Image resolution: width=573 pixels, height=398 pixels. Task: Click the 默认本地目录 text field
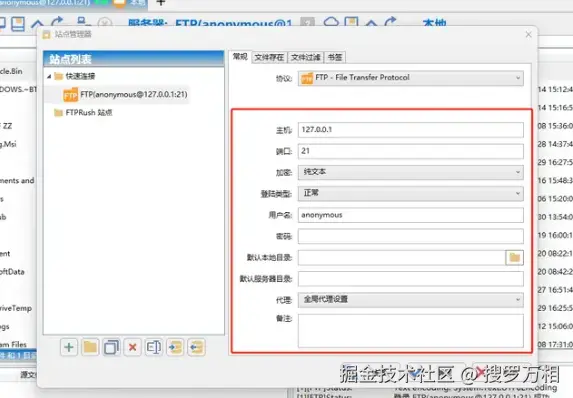click(x=402, y=258)
